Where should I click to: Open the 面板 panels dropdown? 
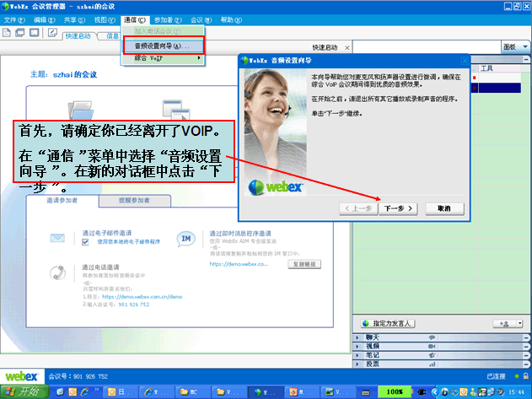tap(516, 47)
